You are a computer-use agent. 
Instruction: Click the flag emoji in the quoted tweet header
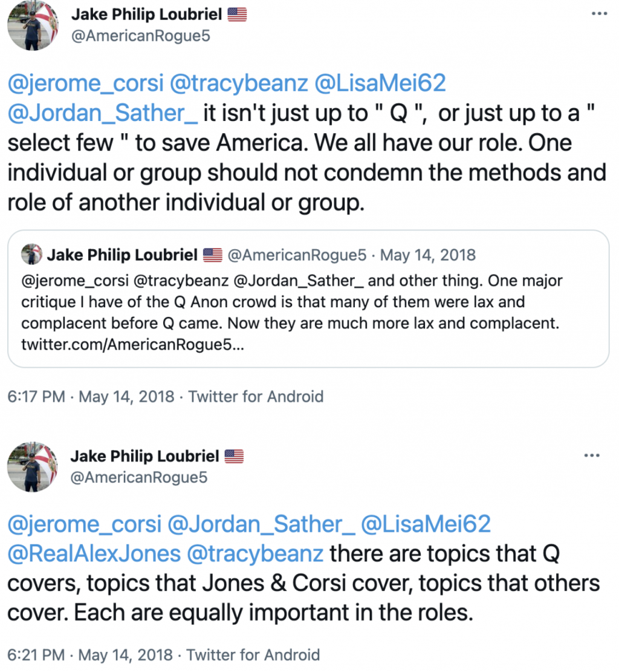click(213, 255)
